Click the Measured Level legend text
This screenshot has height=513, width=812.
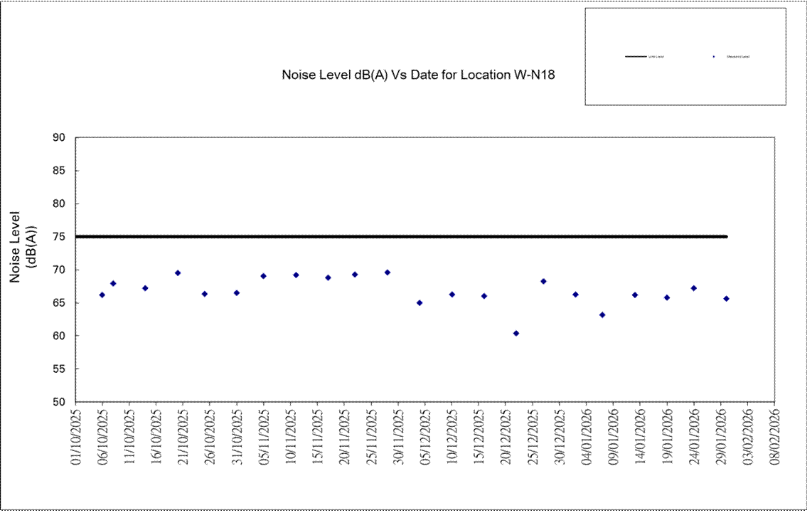click(737, 57)
